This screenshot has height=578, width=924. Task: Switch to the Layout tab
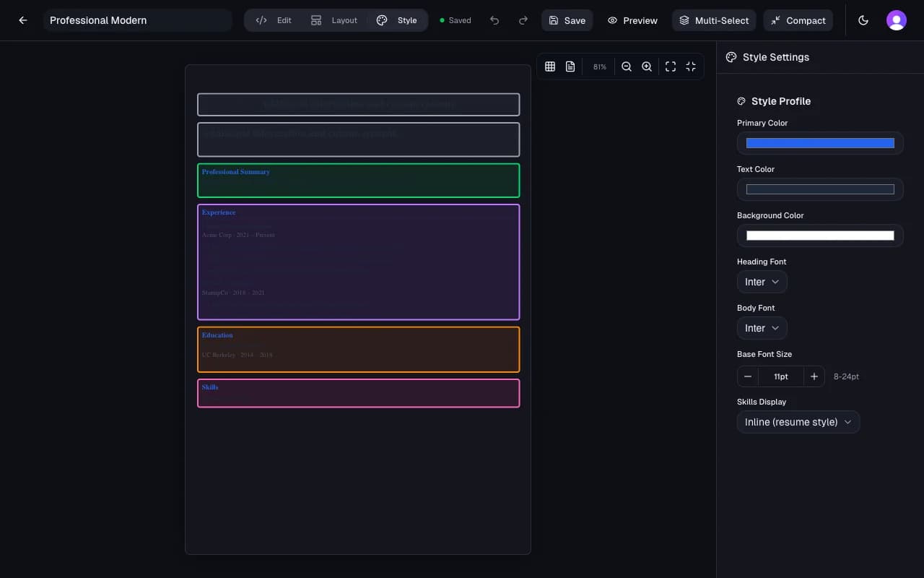[334, 20]
